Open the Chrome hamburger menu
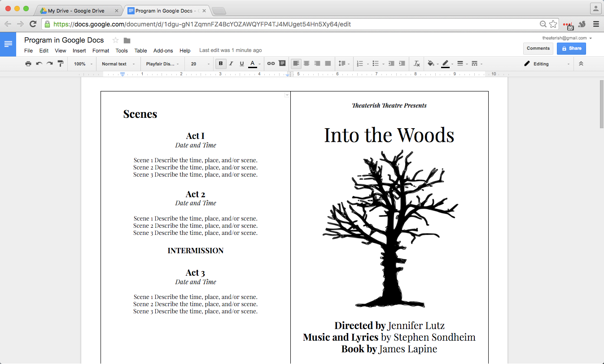 point(596,24)
